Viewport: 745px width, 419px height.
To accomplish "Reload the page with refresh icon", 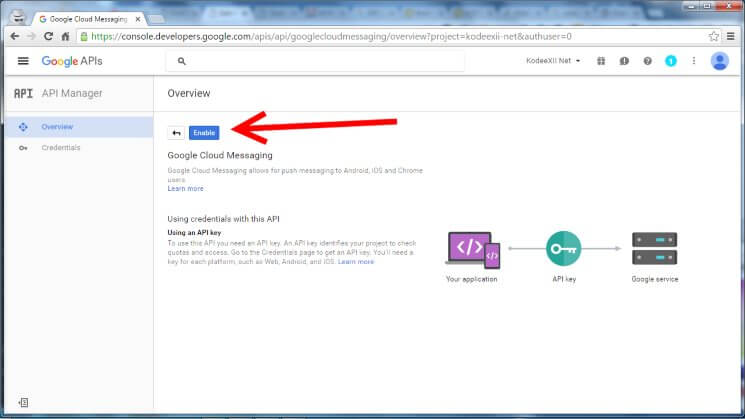I will (48, 36).
